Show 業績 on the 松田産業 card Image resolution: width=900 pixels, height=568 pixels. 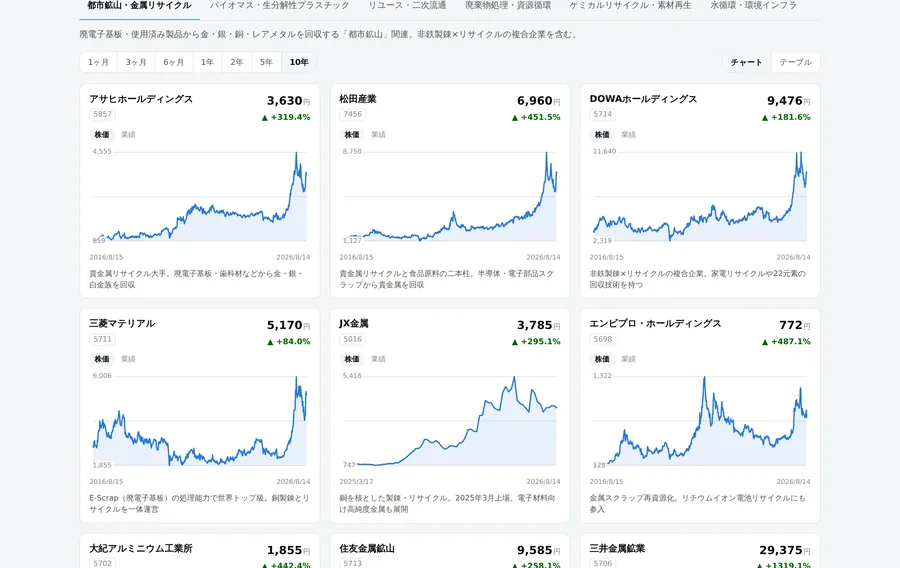(379, 134)
